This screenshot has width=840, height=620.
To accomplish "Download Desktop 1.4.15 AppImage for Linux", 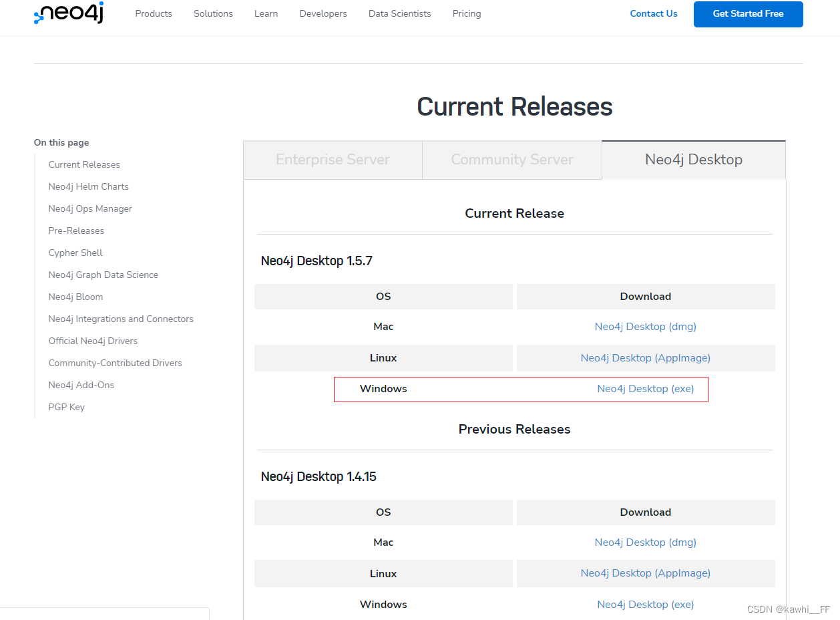I will pyautogui.click(x=646, y=573).
